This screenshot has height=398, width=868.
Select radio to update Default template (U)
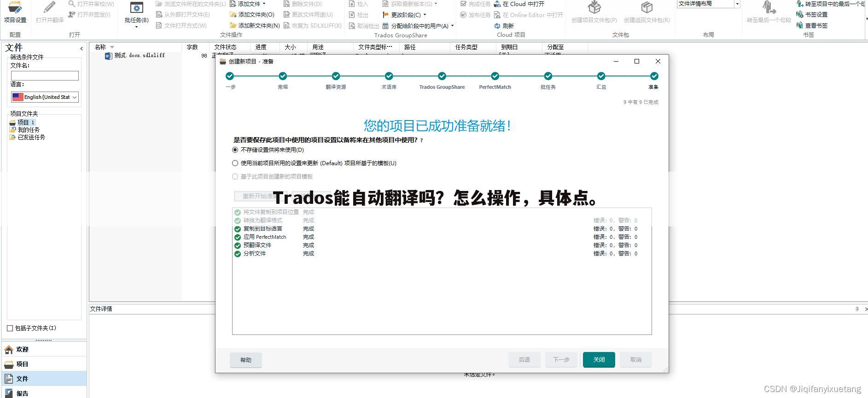click(x=235, y=163)
